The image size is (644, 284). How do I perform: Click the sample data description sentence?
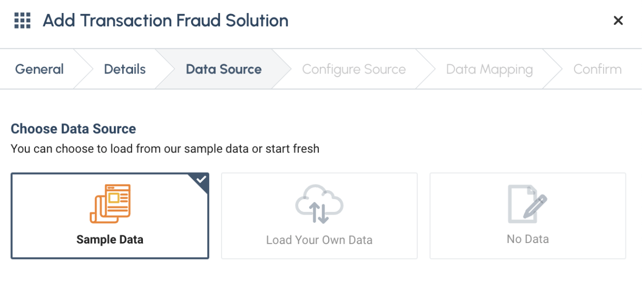pyautogui.click(x=165, y=149)
